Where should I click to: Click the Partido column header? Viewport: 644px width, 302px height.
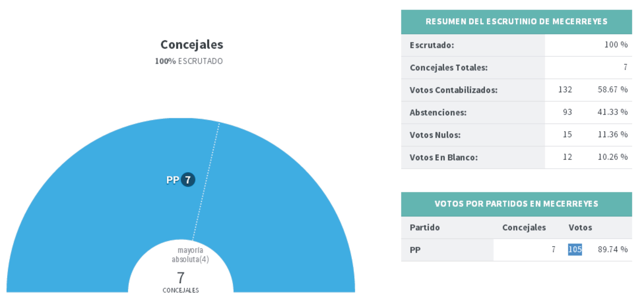[x=424, y=227]
